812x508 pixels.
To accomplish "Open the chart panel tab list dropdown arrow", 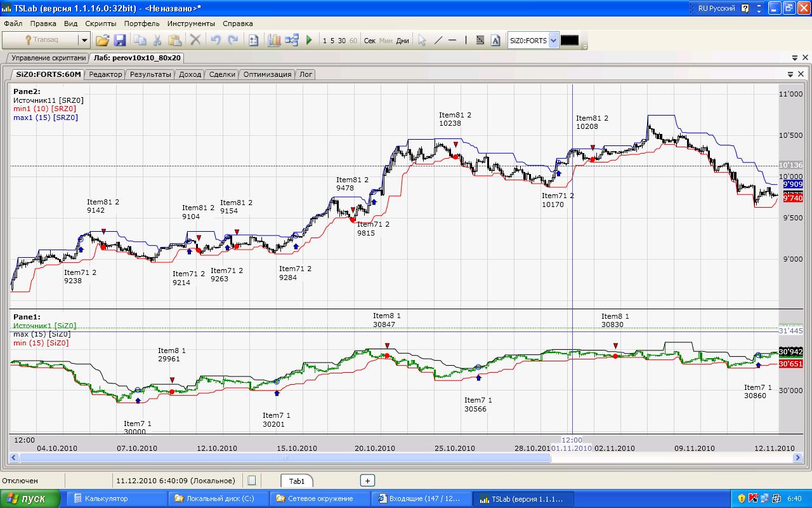I will pyautogui.click(x=790, y=74).
